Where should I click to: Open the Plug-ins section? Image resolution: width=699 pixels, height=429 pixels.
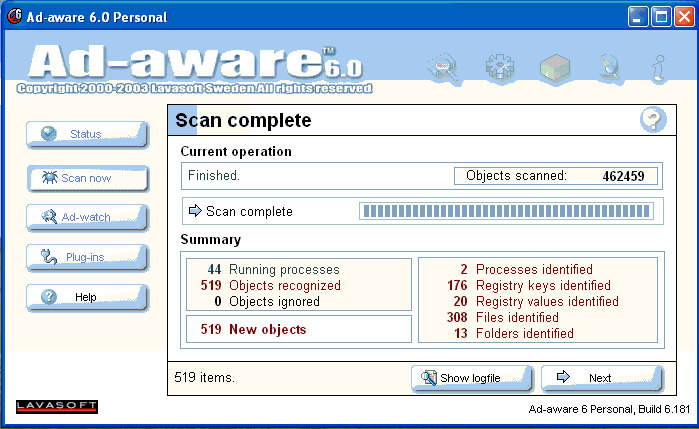(87, 257)
